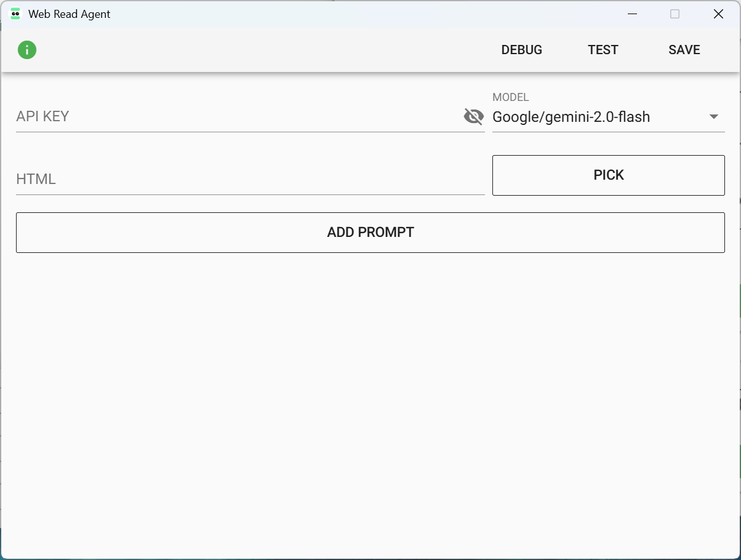Screen dimensions: 741x560
Task: Expand the MODEL dropdown arrow
Action: (x=714, y=117)
